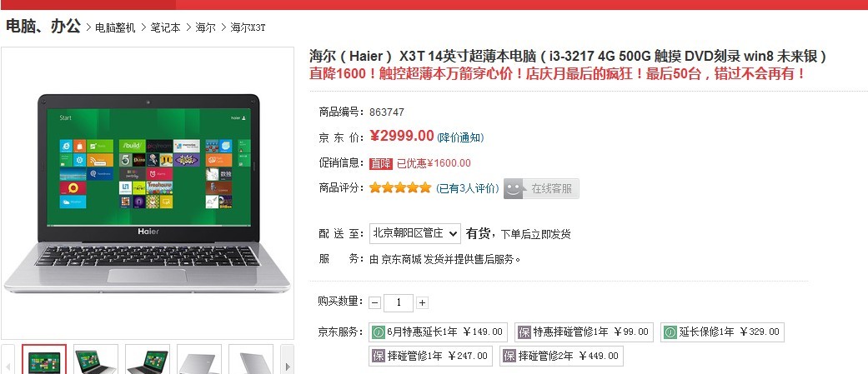
Task: Open the 已有3人评价 reviews link
Action: coord(468,188)
